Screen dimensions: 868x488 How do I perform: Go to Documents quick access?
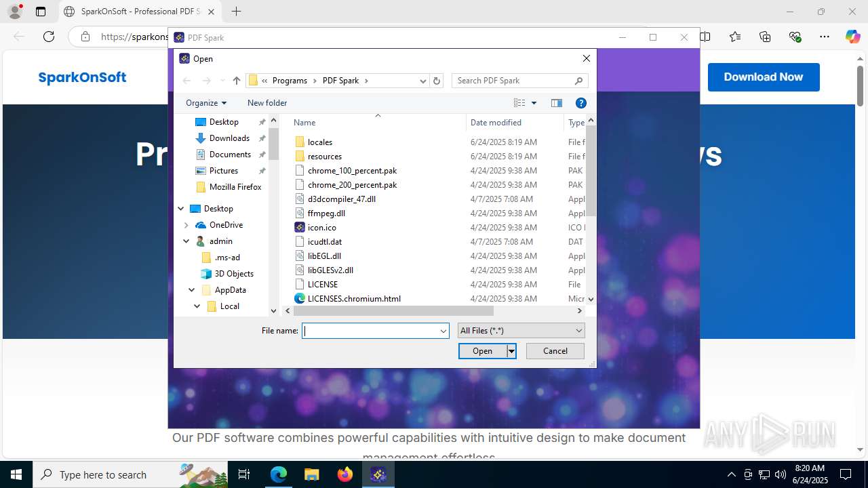click(x=230, y=155)
